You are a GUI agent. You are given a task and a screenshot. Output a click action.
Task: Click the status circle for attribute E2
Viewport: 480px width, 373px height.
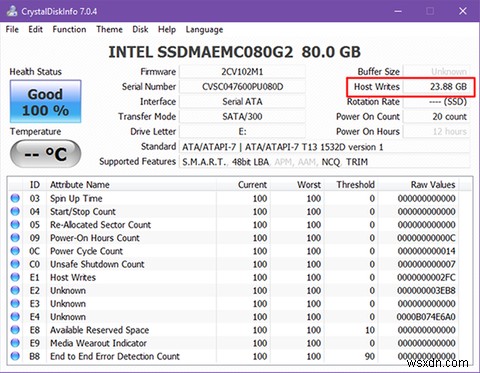(15, 290)
